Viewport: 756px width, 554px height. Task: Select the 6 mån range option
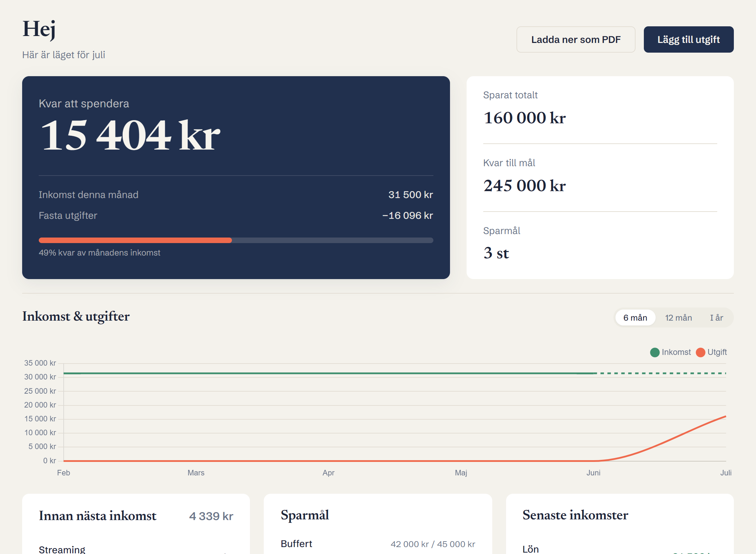point(635,318)
